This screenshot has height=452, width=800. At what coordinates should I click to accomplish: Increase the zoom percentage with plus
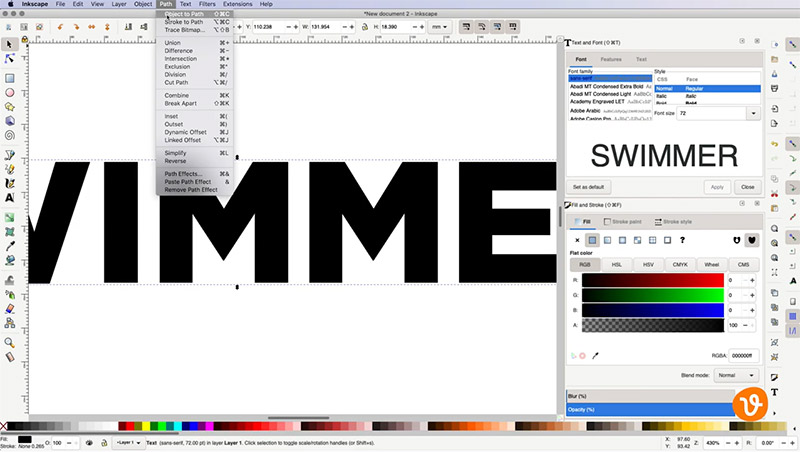coord(737,443)
